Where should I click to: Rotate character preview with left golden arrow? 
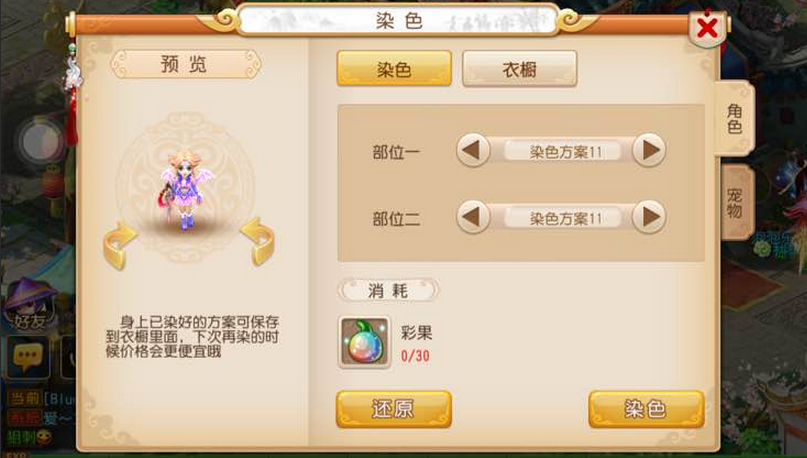pyautogui.click(x=119, y=245)
